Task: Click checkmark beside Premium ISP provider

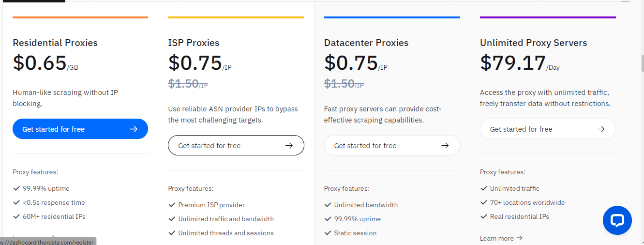Action: (172, 205)
